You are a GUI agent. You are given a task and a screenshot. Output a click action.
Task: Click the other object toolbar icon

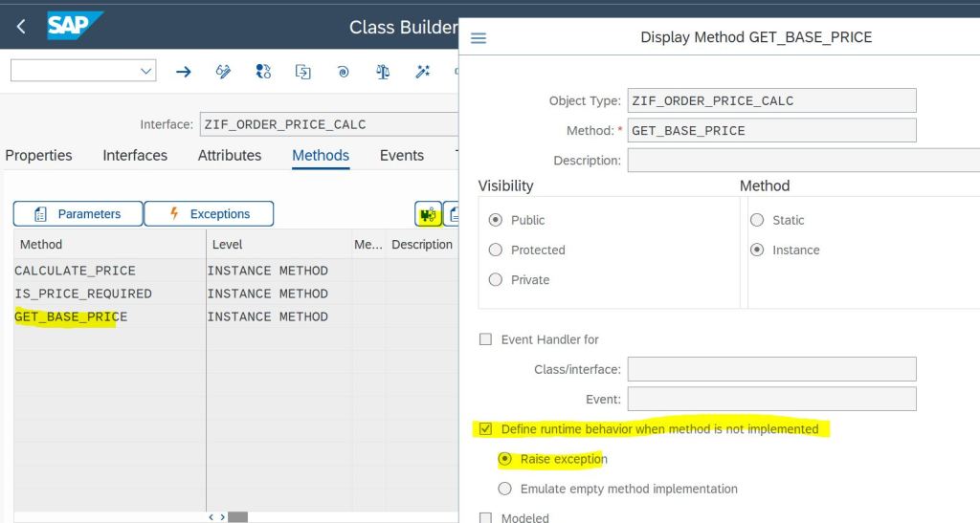click(x=303, y=72)
